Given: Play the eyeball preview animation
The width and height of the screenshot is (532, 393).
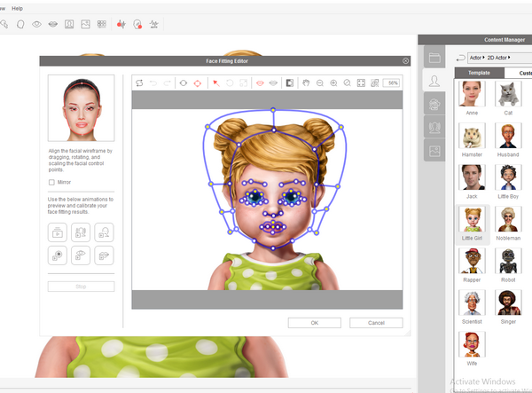Looking at the screenshot, I should [58, 255].
